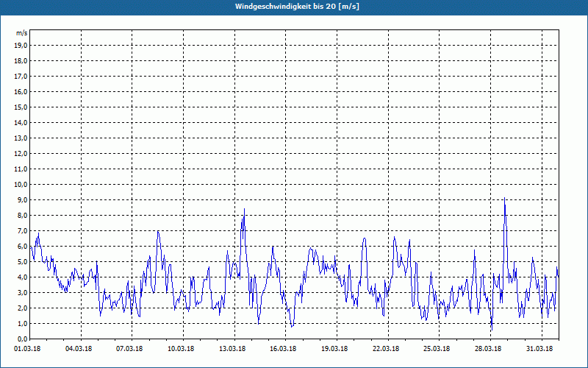Click the 16.03.18 date label
Viewport: 588px width, 368px height.
(x=283, y=348)
